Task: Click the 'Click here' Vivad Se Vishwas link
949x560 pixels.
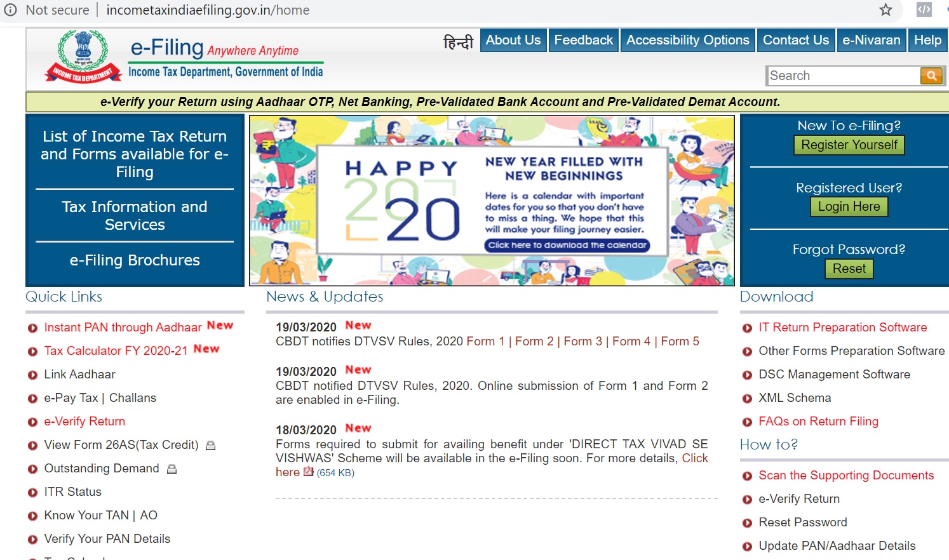Action: click(x=695, y=458)
